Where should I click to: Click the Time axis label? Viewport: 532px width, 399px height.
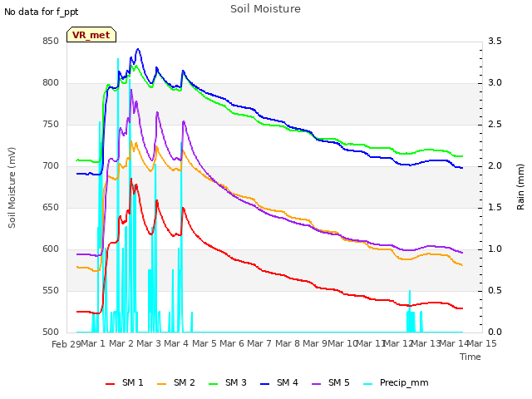pyautogui.click(x=470, y=357)
